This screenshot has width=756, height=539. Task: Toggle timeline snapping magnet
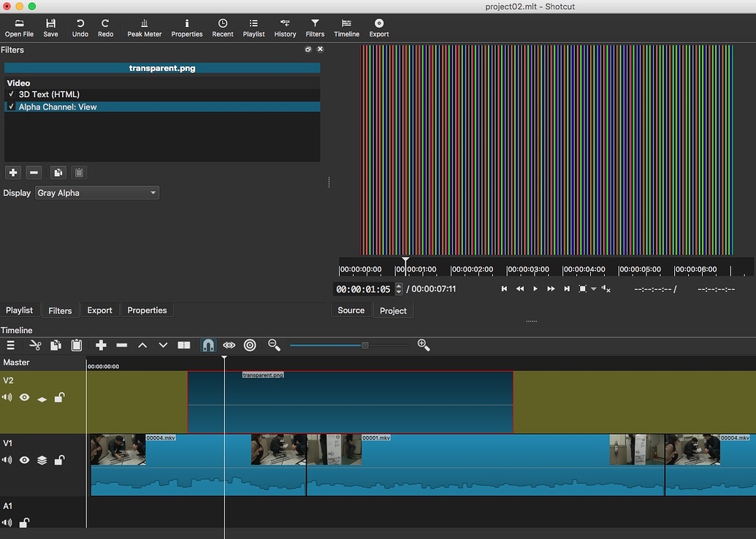click(x=208, y=345)
